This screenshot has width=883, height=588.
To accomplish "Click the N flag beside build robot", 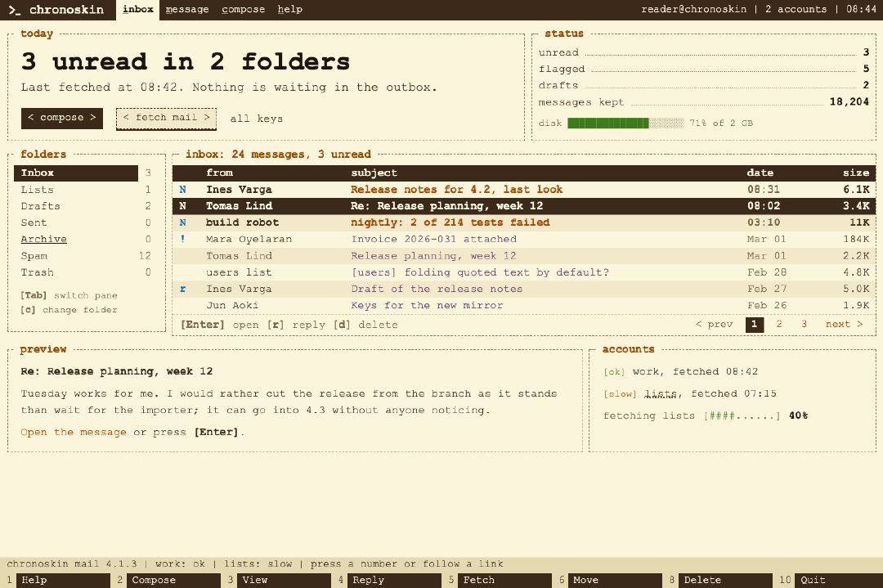I will click(x=182, y=222).
